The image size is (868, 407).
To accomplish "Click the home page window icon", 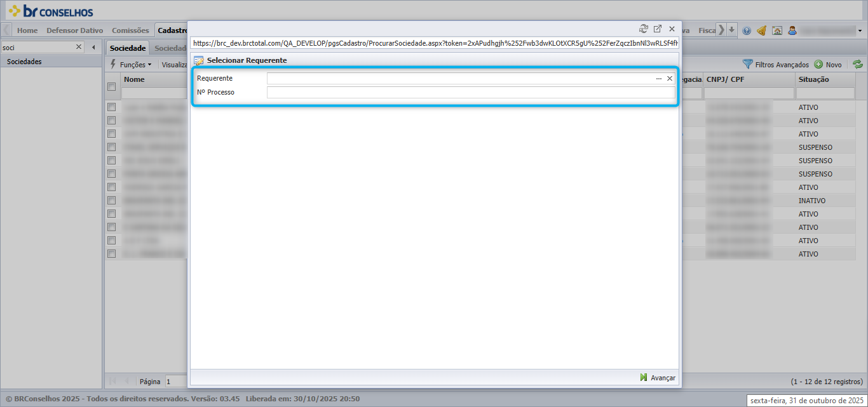I will pyautogui.click(x=776, y=30).
